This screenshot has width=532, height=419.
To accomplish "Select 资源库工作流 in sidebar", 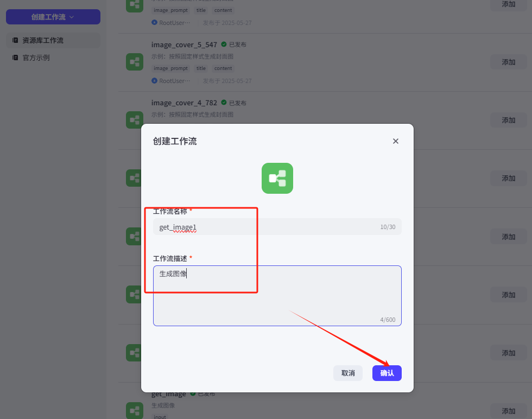I will 53,40.
